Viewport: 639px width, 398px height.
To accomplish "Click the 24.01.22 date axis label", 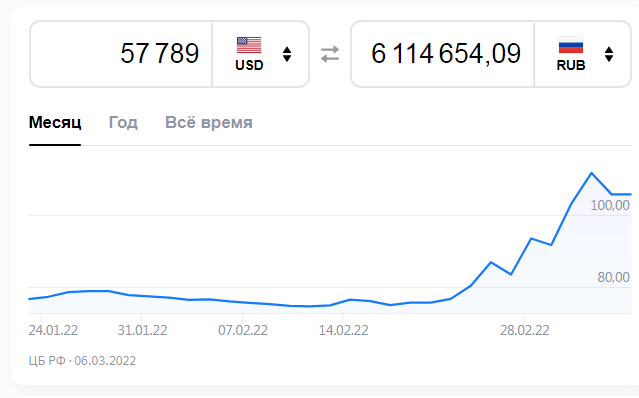I will [x=53, y=330].
